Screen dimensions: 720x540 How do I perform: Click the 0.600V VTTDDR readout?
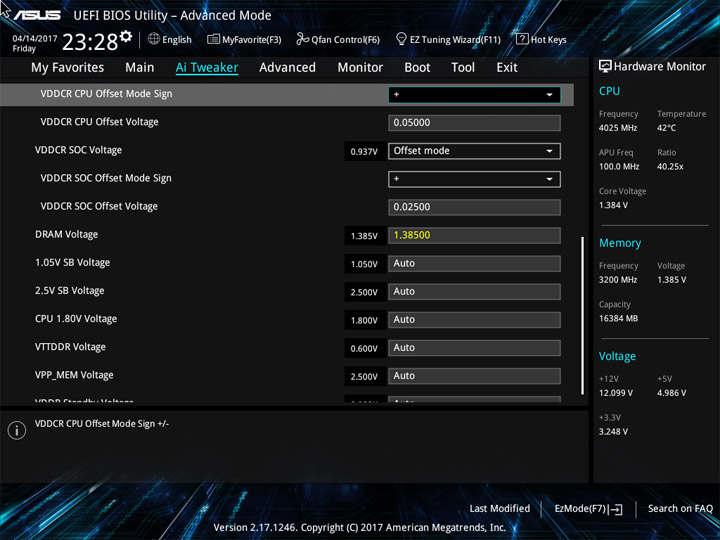[x=364, y=349]
